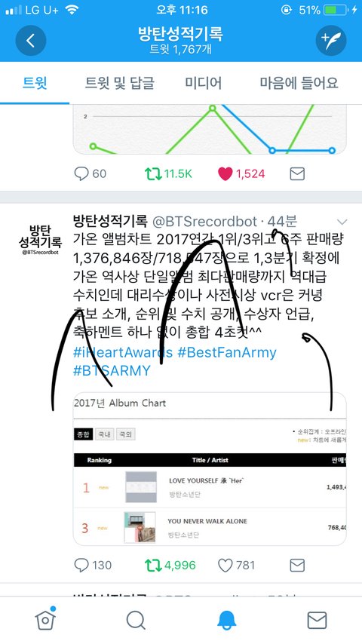Share the top tweet via envelope icon

tap(297, 173)
